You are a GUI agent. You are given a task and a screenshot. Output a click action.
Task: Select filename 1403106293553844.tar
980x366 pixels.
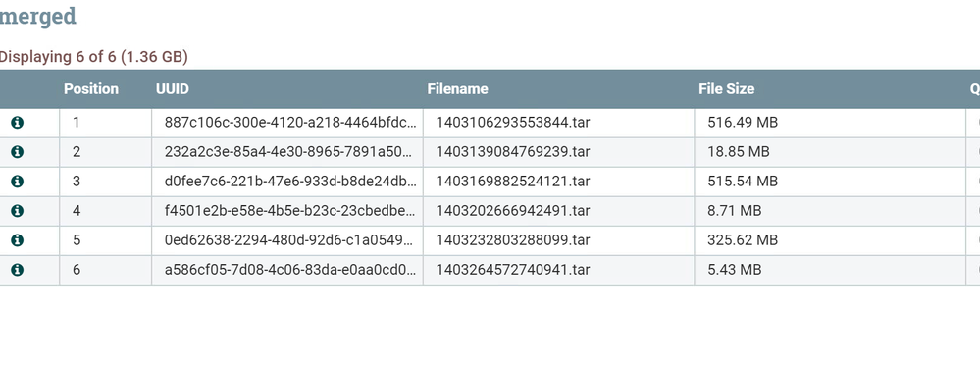[x=513, y=123]
